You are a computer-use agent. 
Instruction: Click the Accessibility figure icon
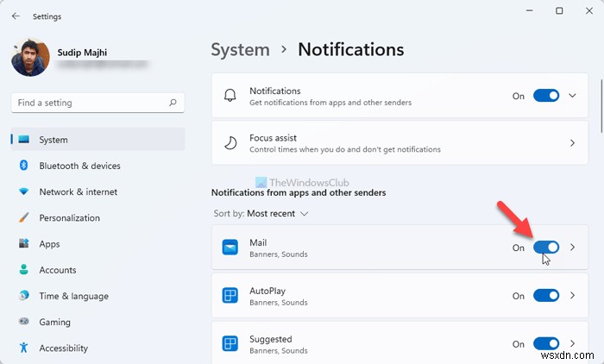24,348
